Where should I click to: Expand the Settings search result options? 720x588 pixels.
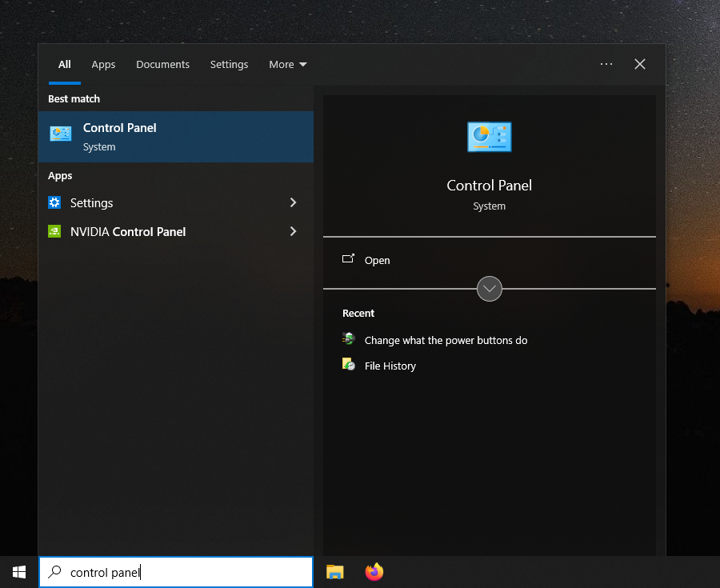[293, 202]
